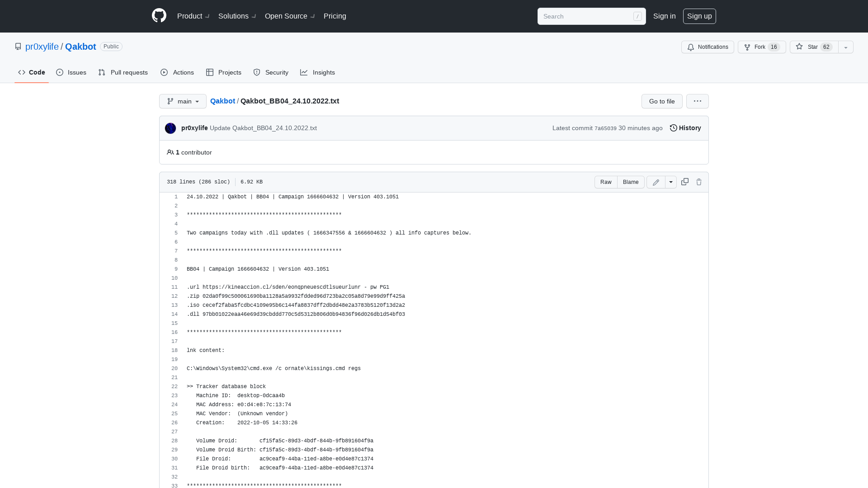
Task: Copy raw file contents with the copy icon
Action: [684, 182]
